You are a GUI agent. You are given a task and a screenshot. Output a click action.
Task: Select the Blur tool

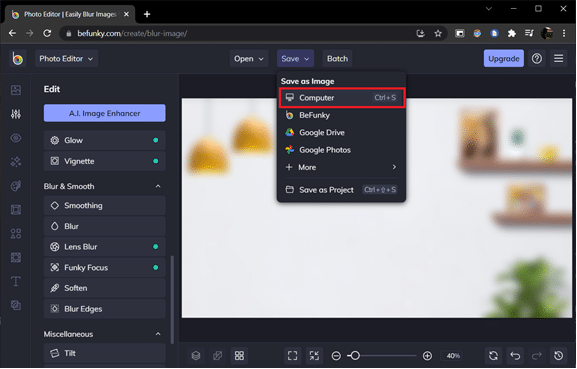click(x=105, y=226)
